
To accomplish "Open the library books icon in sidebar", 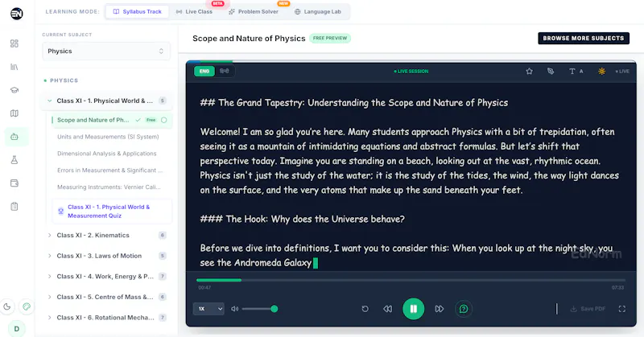I will pos(14,67).
